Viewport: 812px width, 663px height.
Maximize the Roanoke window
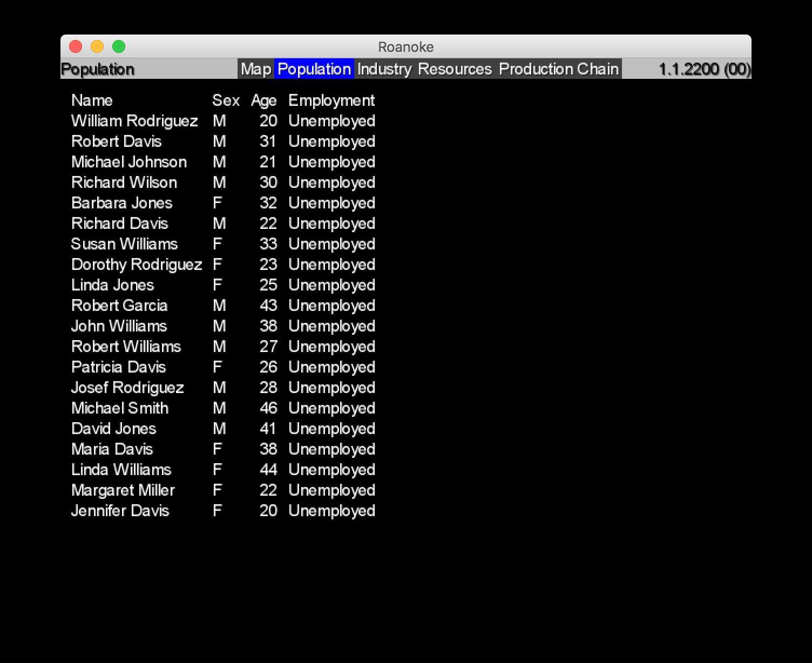(x=119, y=46)
